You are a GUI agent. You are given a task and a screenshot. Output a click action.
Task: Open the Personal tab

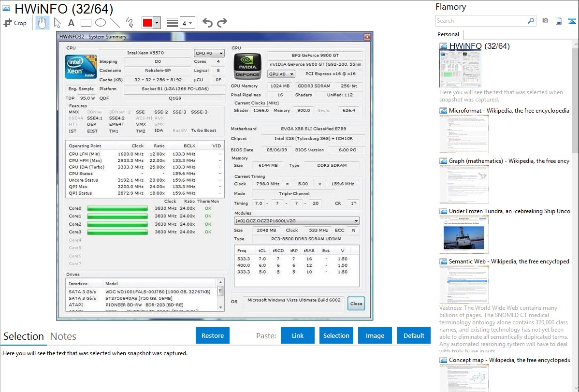[x=448, y=34]
